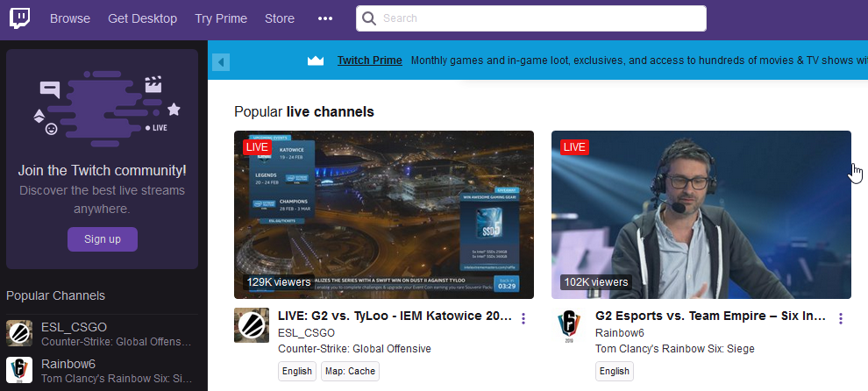868x391 pixels.
Task: Open the Store menu item
Action: tap(280, 18)
